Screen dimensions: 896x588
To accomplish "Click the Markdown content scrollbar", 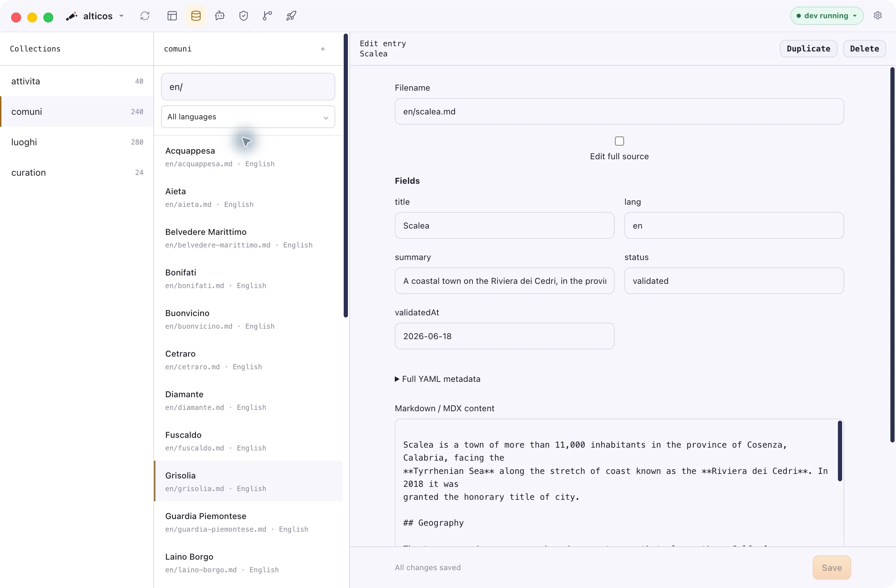I will pyautogui.click(x=840, y=451).
